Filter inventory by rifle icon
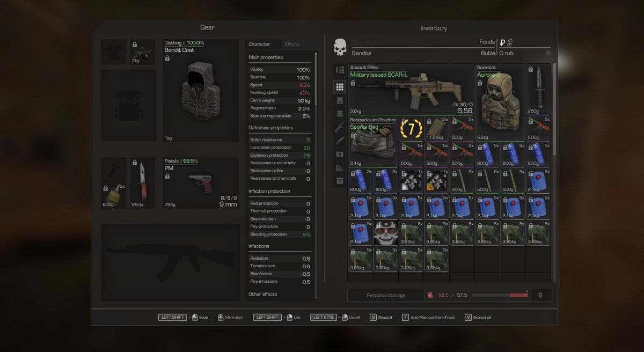This screenshot has height=352, width=644. click(x=340, y=127)
